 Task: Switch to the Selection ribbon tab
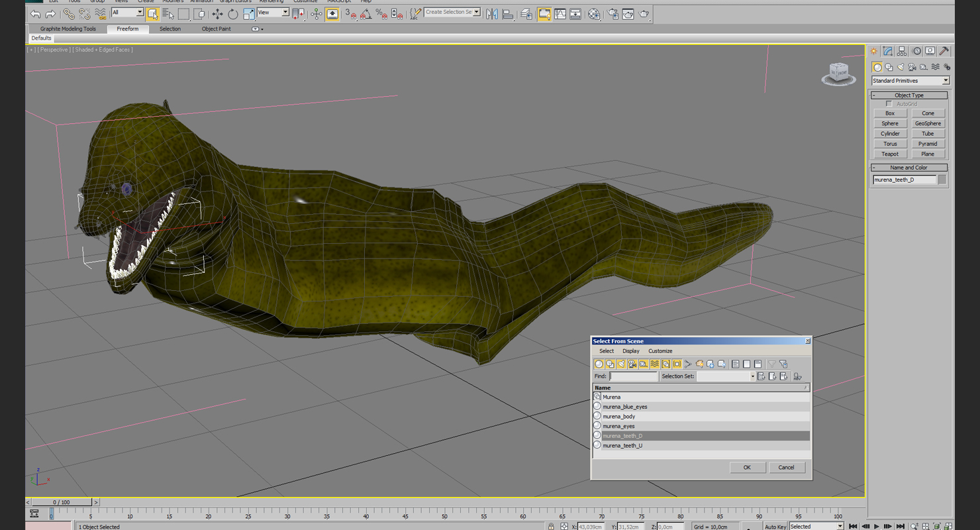[x=170, y=29]
